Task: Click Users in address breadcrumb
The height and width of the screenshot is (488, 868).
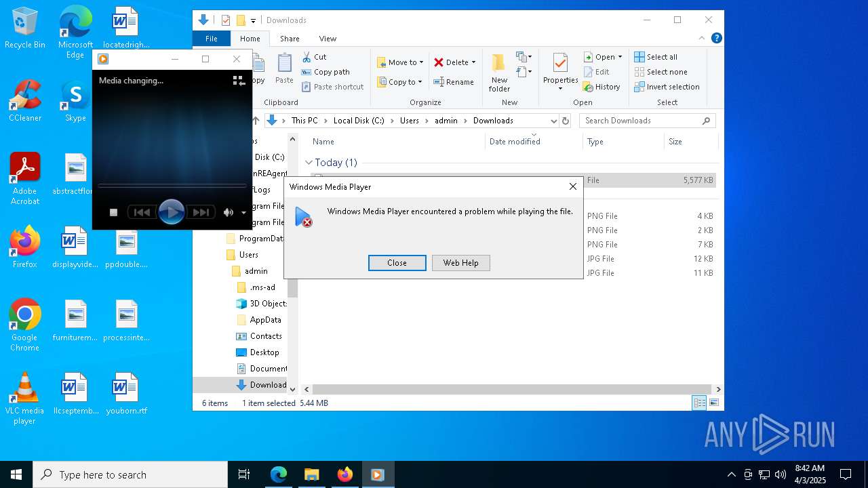Action: (409, 121)
